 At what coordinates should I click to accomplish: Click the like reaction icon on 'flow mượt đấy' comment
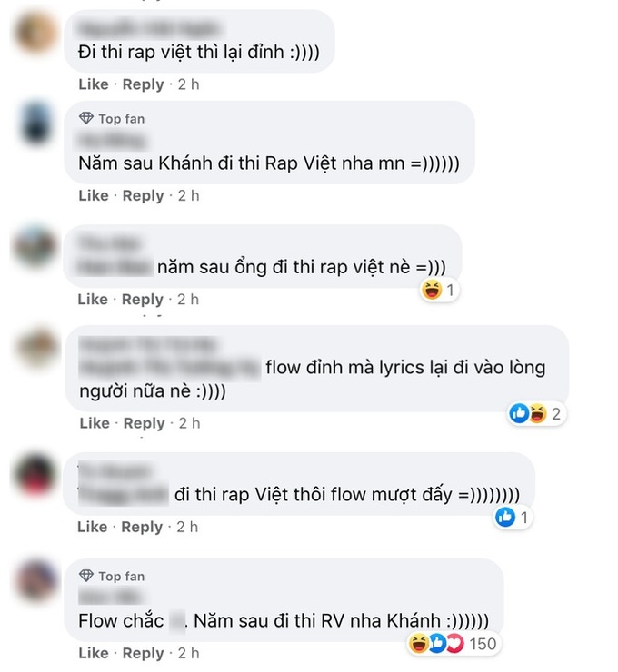coord(505,517)
